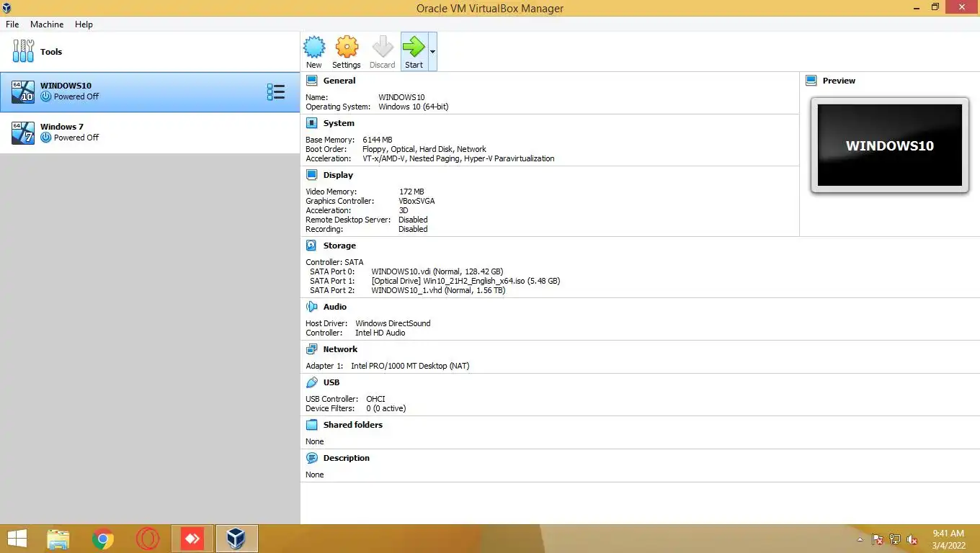Open the Windows Start button
The width and height of the screenshot is (980, 553).
pyautogui.click(x=17, y=539)
